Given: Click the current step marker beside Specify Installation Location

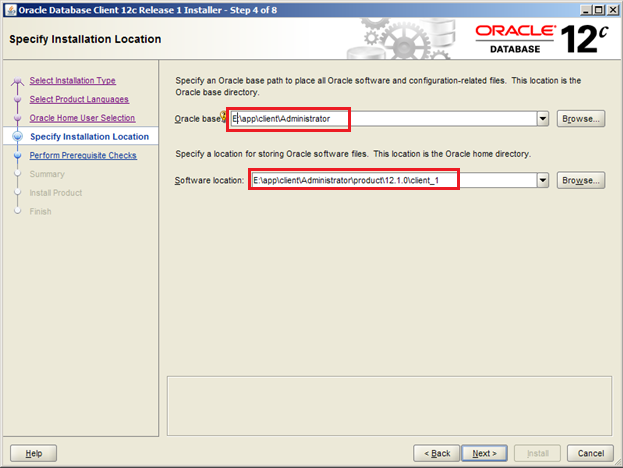Looking at the screenshot, I should click(x=17, y=136).
